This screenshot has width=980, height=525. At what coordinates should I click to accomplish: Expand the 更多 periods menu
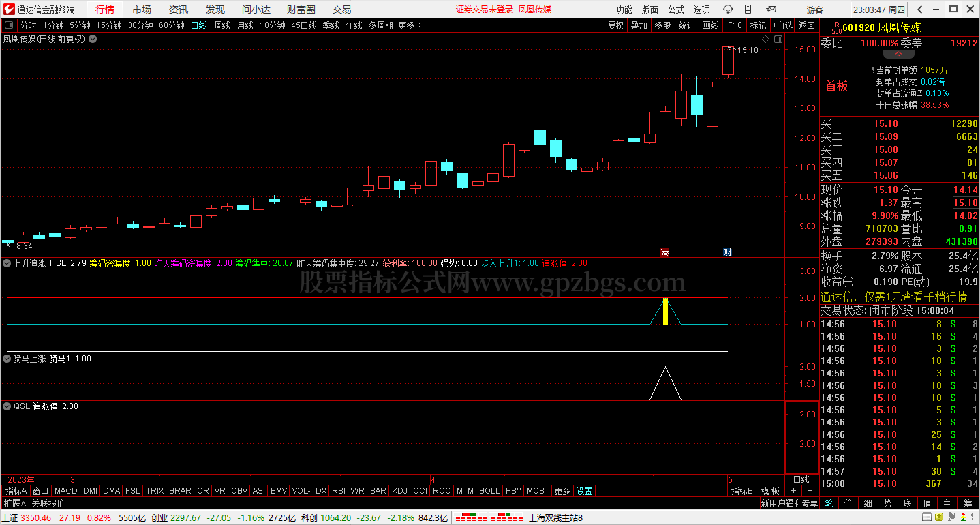tap(410, 25)
